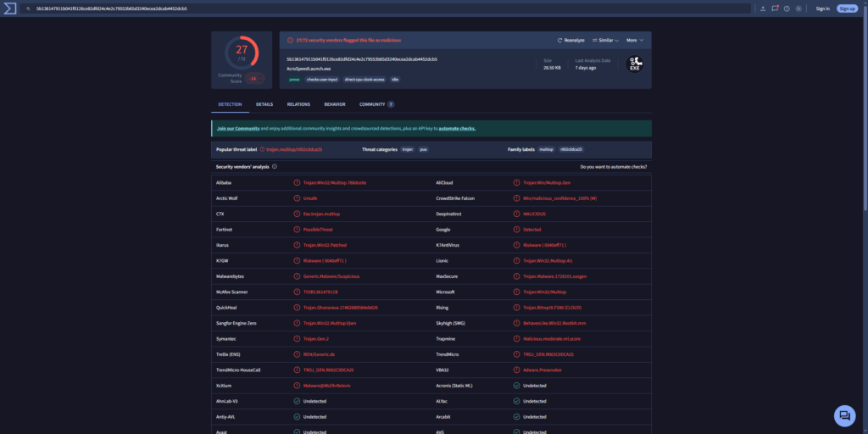Click the Adware.Presenoker detection text
This screenshot has width=868, height=434.
click(x=542, y=370)
